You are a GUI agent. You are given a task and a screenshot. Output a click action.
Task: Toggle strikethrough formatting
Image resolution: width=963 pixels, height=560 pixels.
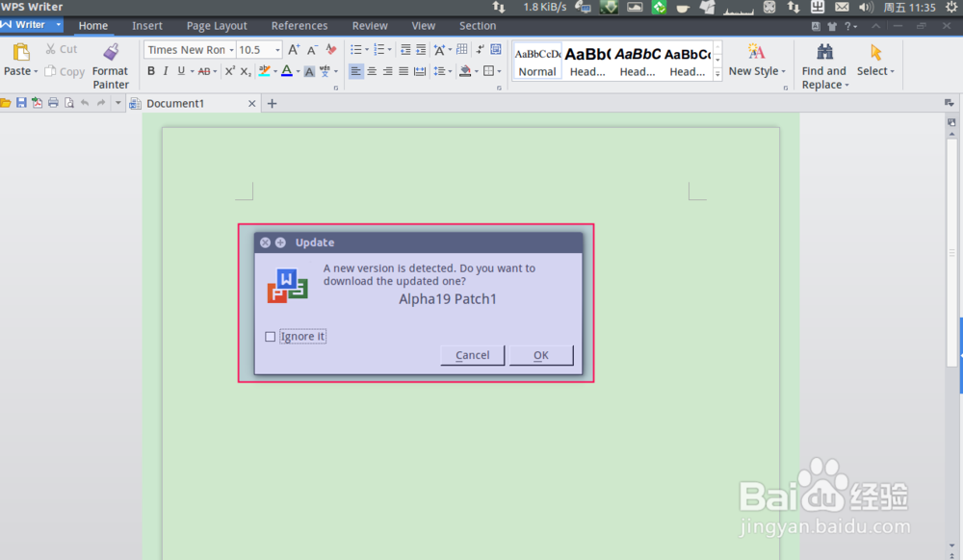tap(204, 71)
